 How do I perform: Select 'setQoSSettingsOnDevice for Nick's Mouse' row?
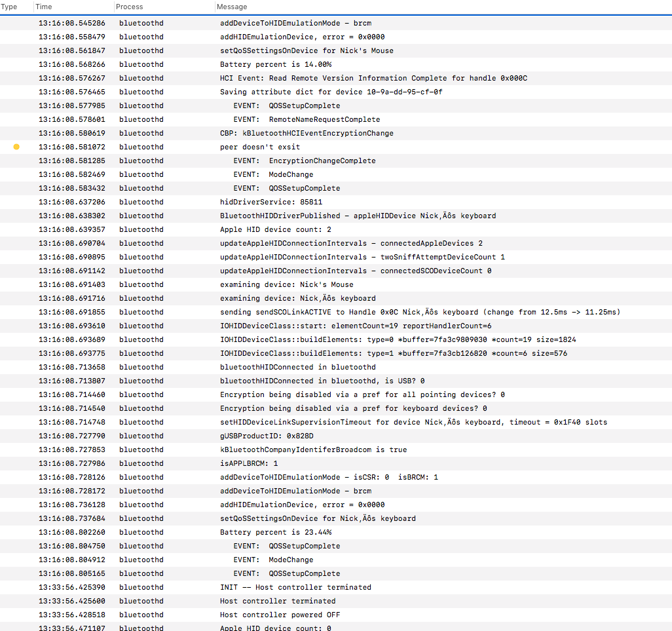coord(336,50)
